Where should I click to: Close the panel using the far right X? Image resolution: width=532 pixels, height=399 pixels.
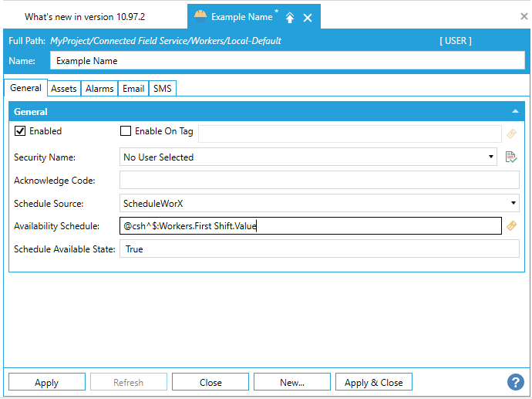tap(524, 16)
